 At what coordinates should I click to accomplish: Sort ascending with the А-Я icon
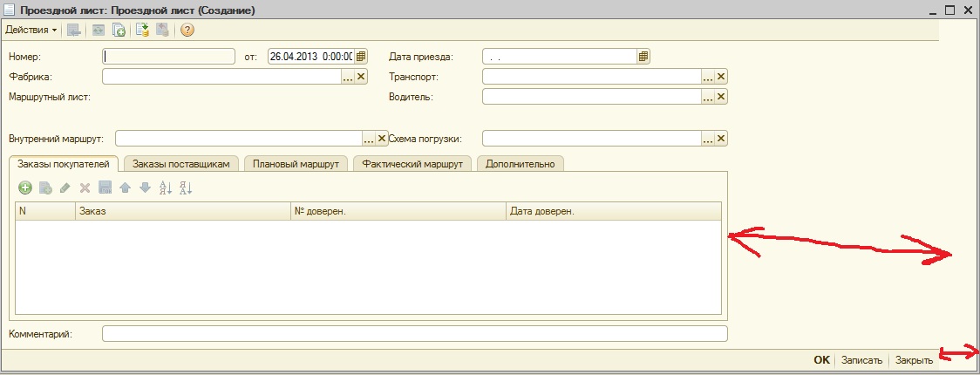click(x=165, y=187)
